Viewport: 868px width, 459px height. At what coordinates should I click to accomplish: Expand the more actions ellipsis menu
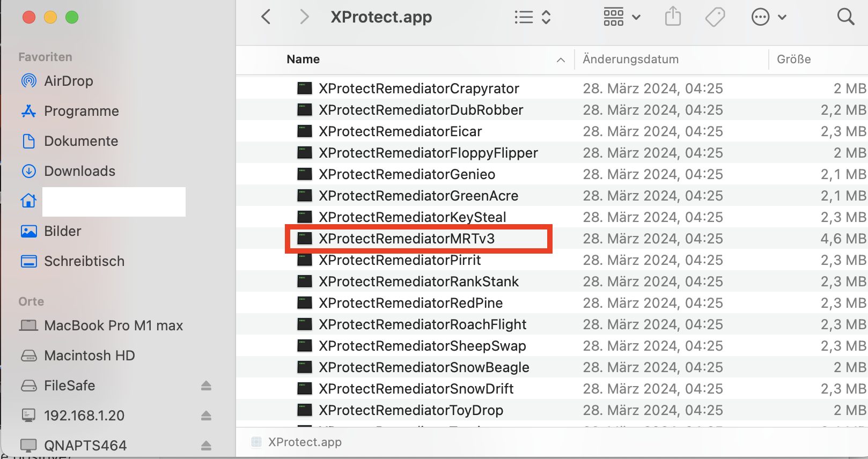768,17
